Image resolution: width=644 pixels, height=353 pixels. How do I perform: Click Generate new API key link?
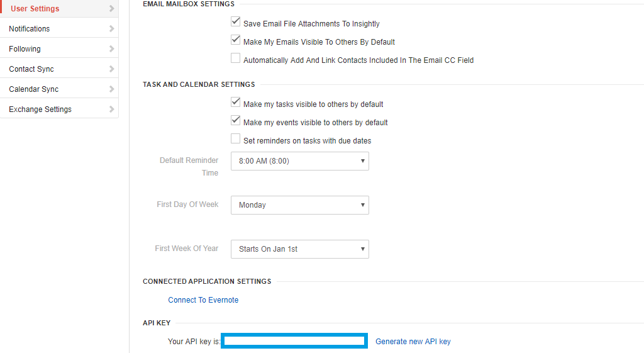tap(413, 342)
